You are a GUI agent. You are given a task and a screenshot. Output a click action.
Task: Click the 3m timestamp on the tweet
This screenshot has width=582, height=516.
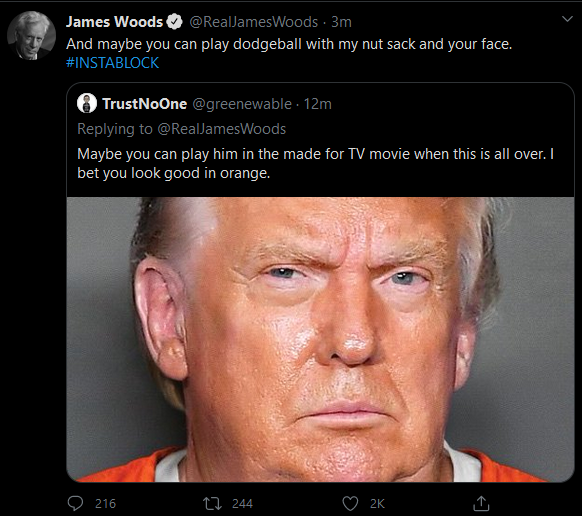pyautogui.click(x=341, y=22)
